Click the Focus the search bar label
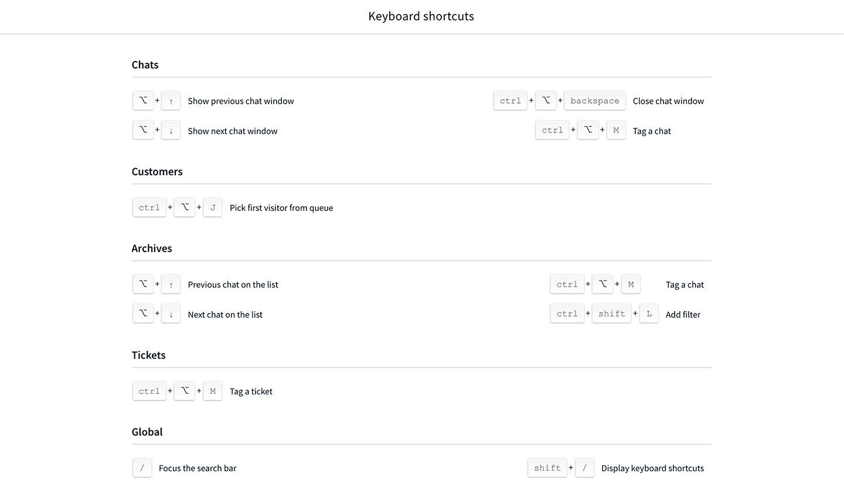844x504 pixels. 198,468
